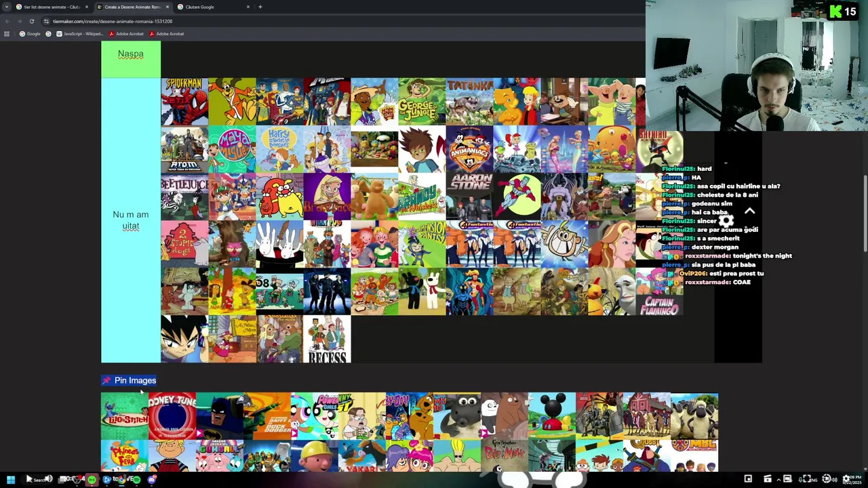Open the apps grid in the bookmarks bar
868x488 pixels.
click(x=7, y=34)
